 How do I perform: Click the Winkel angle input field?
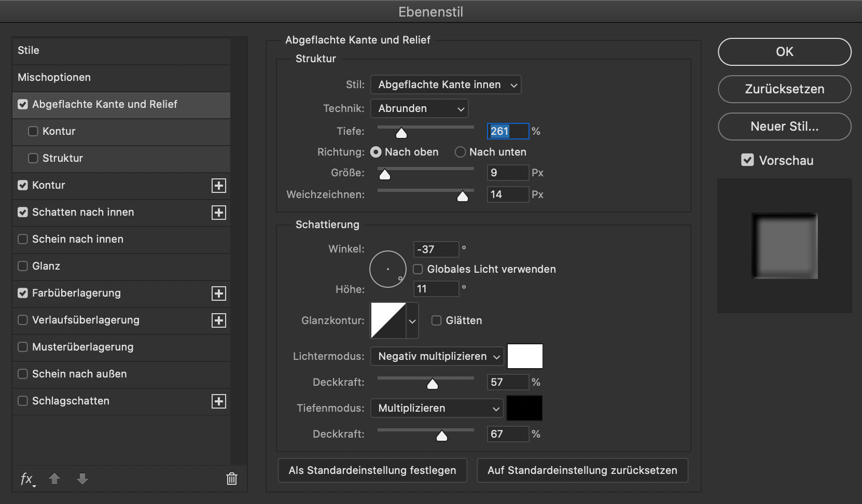coord(436,249)
